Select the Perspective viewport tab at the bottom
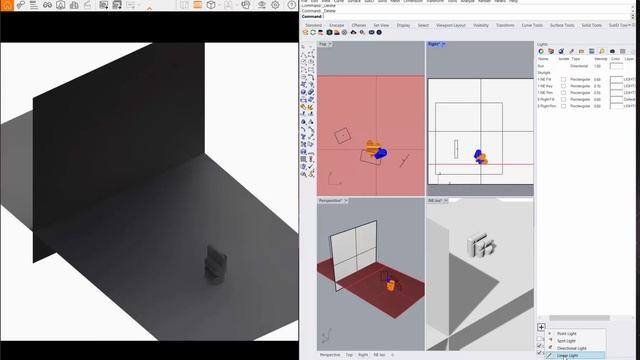 point(330,355)
